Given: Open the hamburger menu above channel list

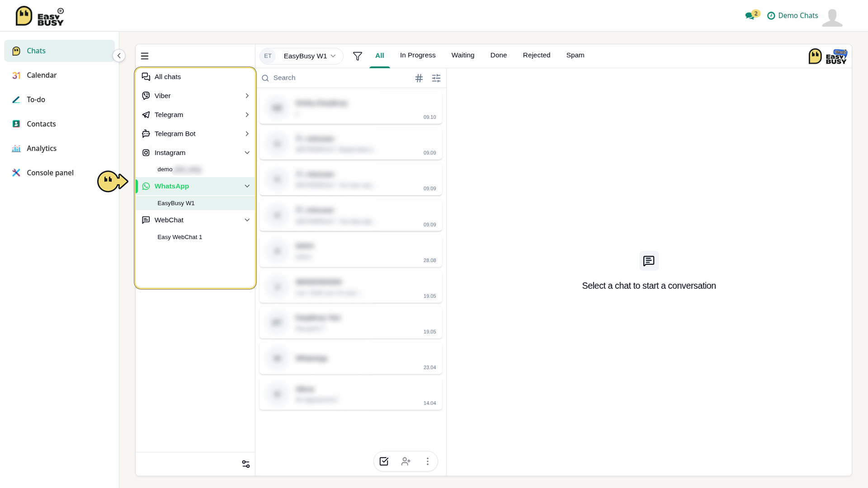Looking at the screenshot, I should 145,56.
